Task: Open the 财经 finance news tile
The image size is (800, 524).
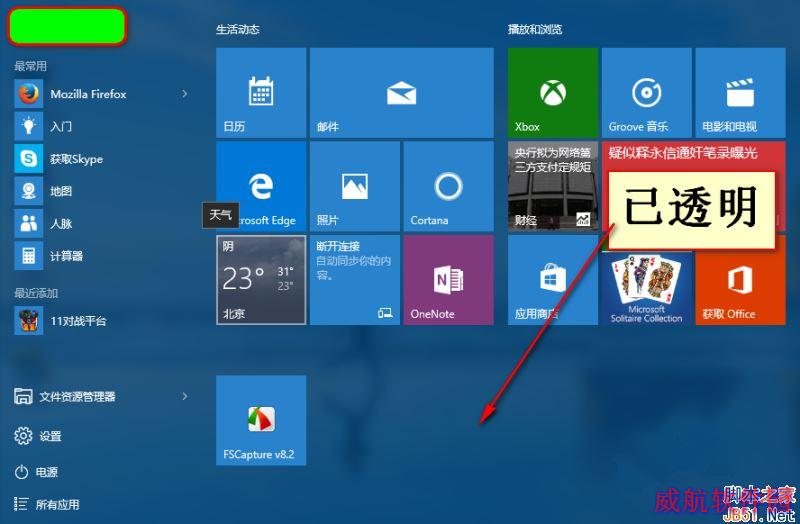Action: (553, 186)
